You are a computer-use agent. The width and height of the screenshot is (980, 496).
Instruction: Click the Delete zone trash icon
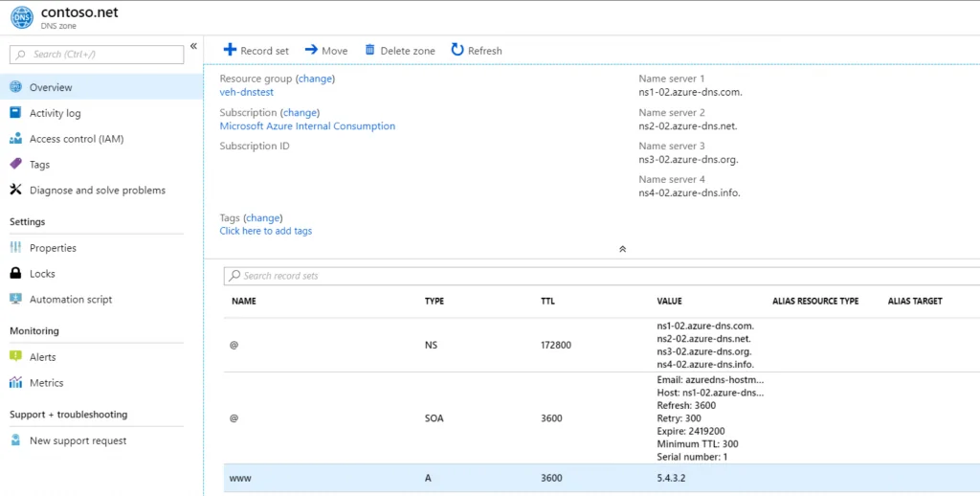(x=370, y=50)
